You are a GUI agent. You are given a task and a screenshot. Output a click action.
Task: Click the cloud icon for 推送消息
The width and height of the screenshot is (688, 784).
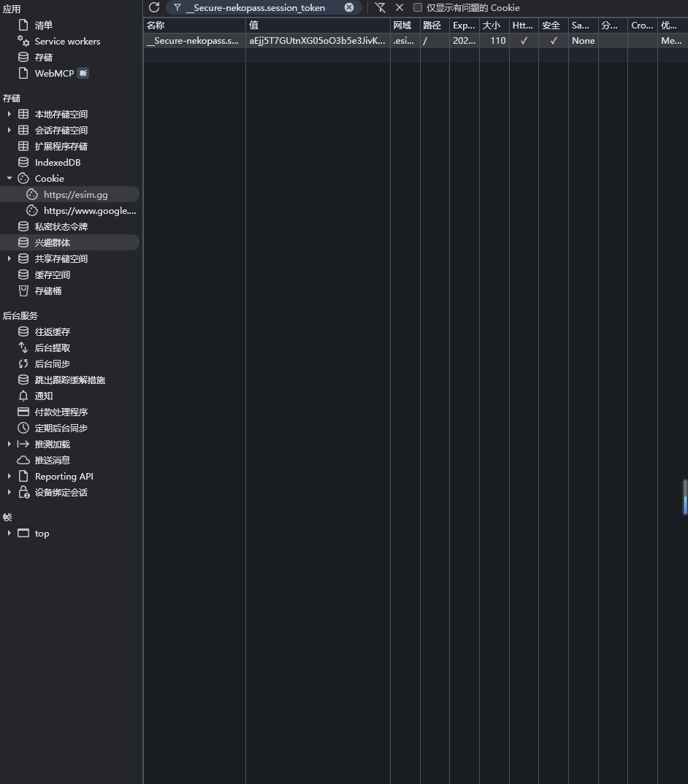[23, 460]
